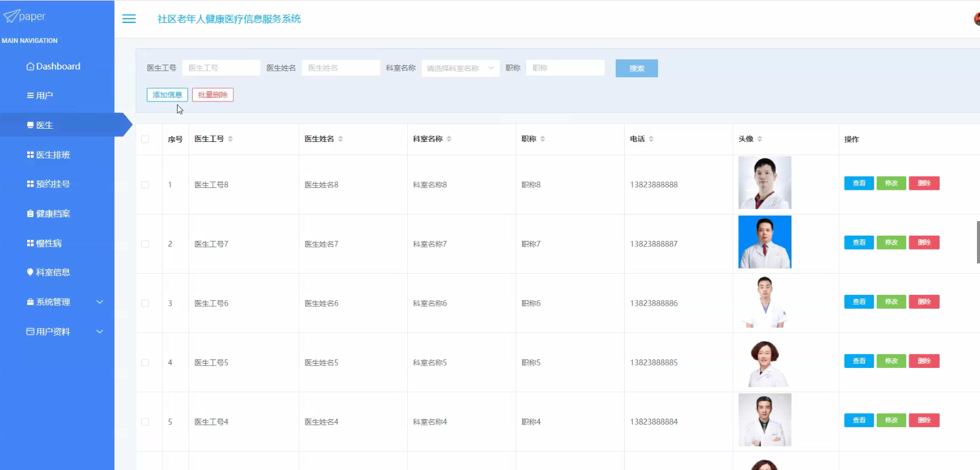Open the 用户 menu item
The height and width of the screenshot is (470, 980).
(57, 95)
